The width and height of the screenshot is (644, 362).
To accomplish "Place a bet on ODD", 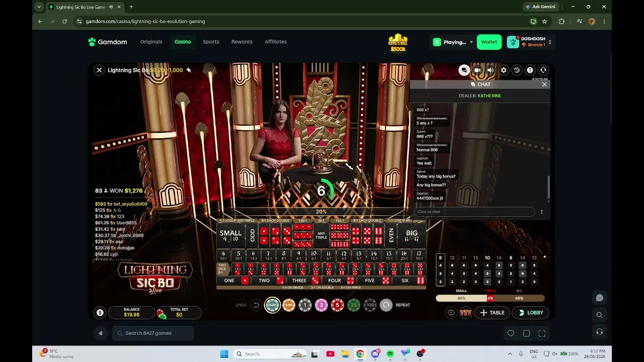I will [x=252, y=235].
